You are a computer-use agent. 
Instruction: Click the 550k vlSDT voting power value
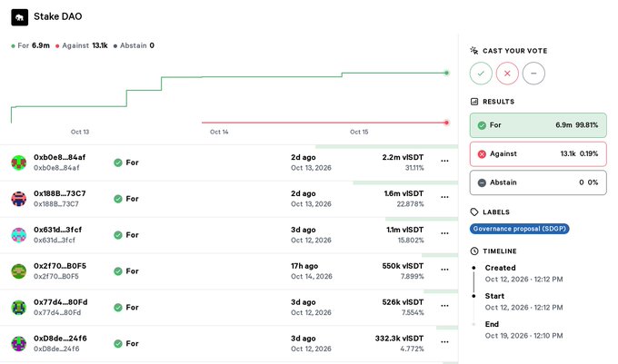pyautogui.click(x=403, y=266)
